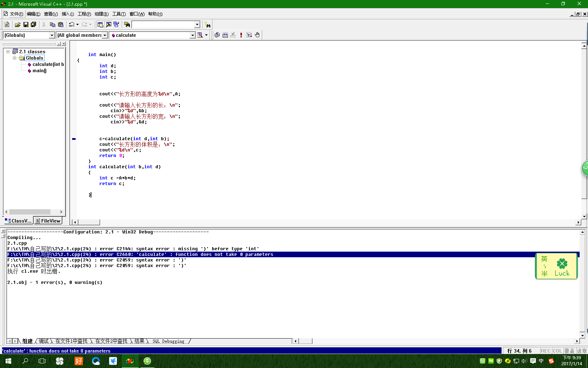Switch to the FileView tab
Image resolution: width=588 pixels, height=368 pixels.
point(48,221)
